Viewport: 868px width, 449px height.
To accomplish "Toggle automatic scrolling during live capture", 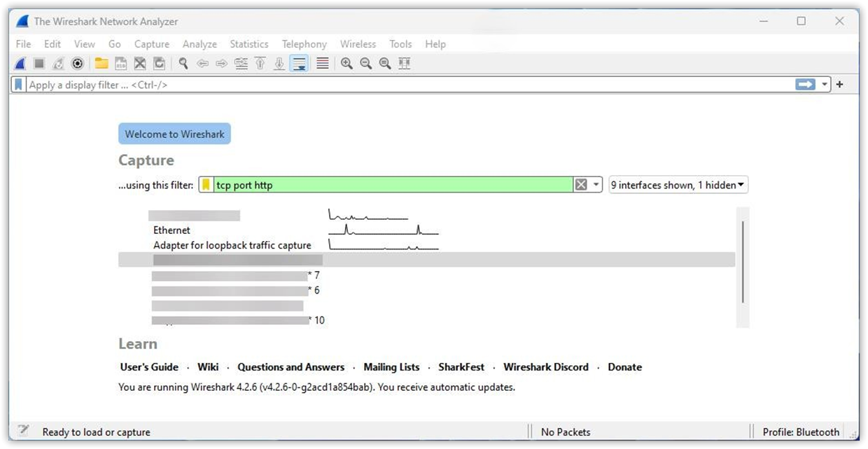I will pos(300,64).
